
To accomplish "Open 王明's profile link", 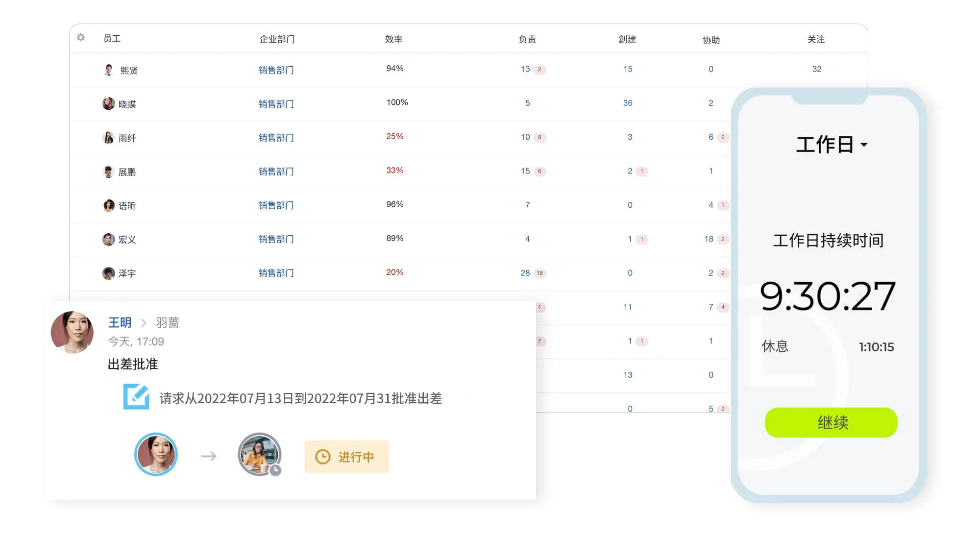I will 120,322.
